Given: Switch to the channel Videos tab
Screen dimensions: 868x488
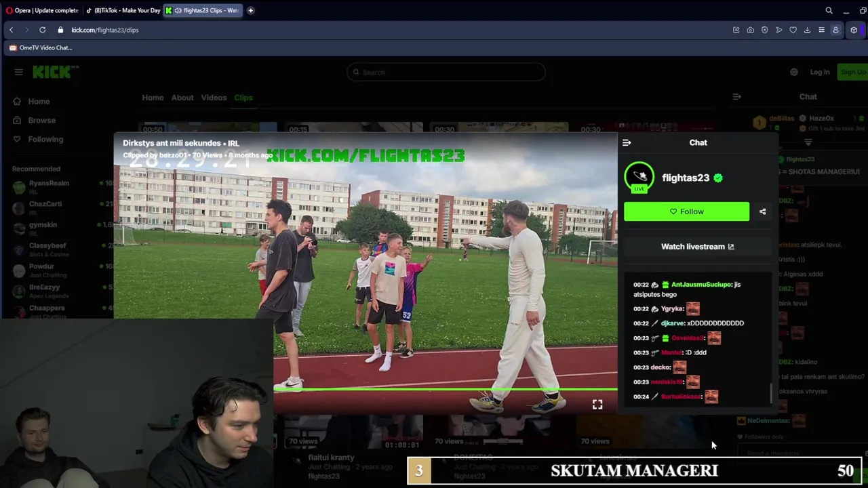Looking at the screenshot, I should 214,98.
